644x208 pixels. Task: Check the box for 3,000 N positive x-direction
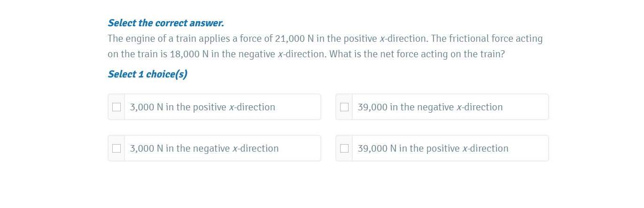click(x=116, y=107)
